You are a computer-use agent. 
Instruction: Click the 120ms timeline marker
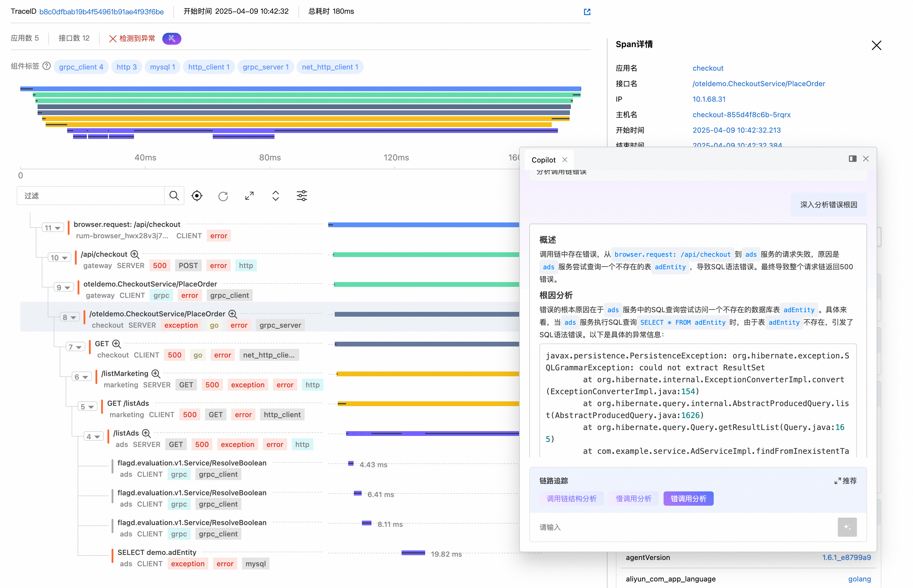pyautogui.click(x=396, y=157)
